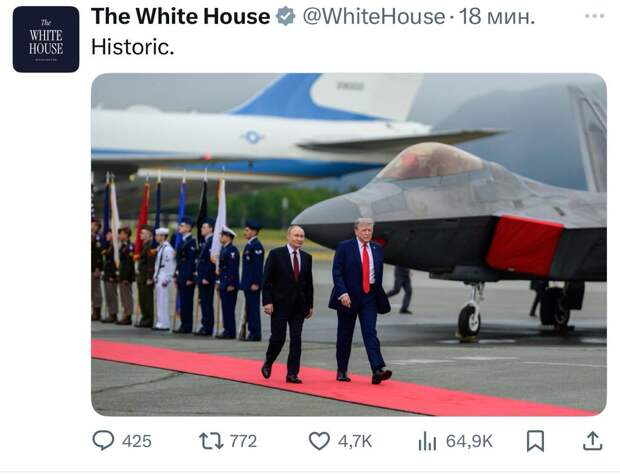The image size is (620, 476).
Task: Open the attached photo on the red carpet
Action: tap(349, 244)
